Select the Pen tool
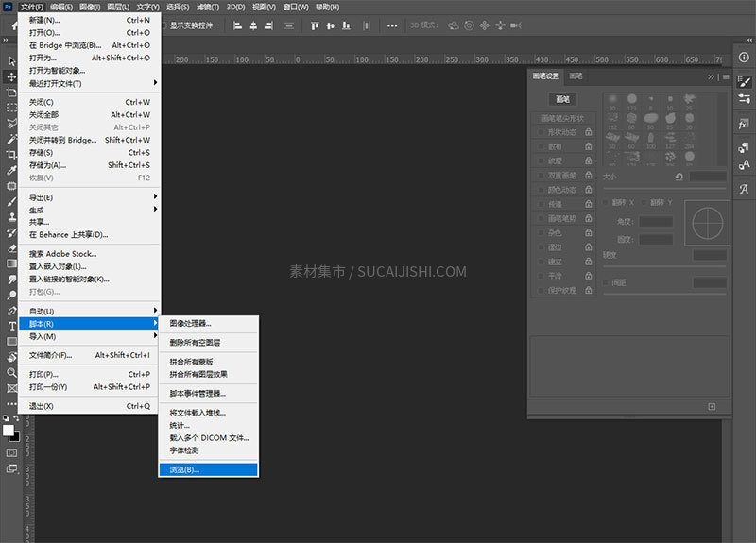 click(x=12, y=310)
